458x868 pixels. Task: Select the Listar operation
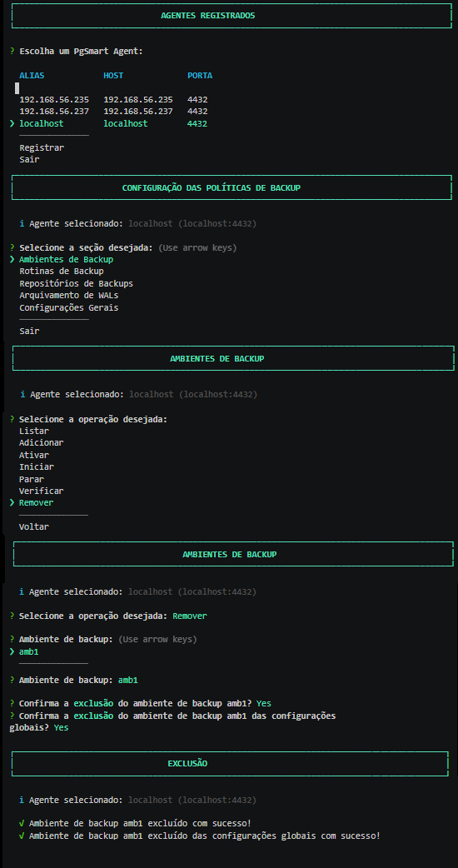(34, 431)
